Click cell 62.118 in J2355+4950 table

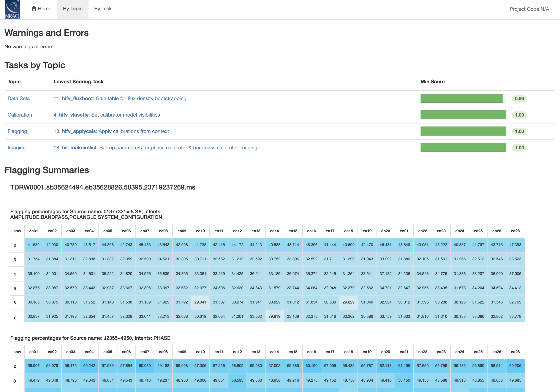[x=385, y=365]
